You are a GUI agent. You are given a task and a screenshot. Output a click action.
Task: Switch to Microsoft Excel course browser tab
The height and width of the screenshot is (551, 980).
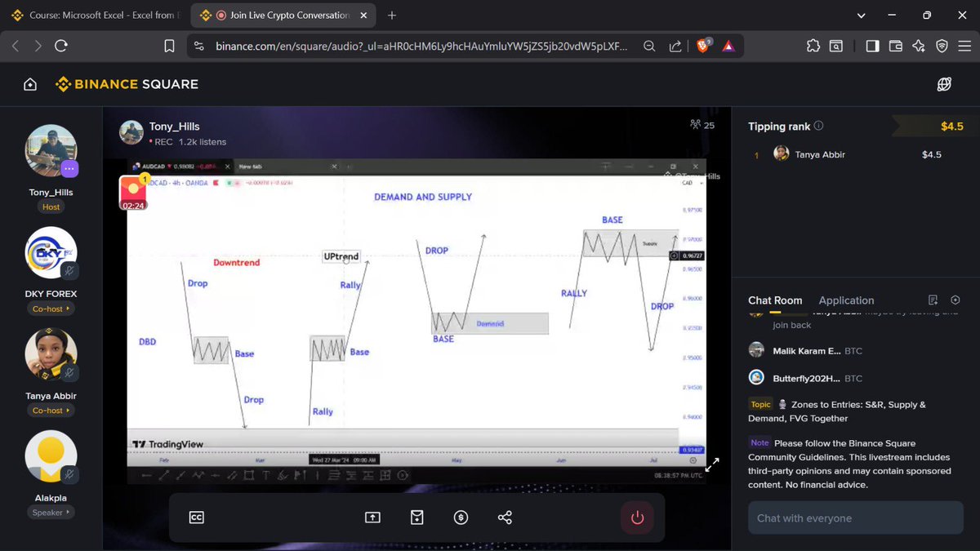[x=94, y=16]
